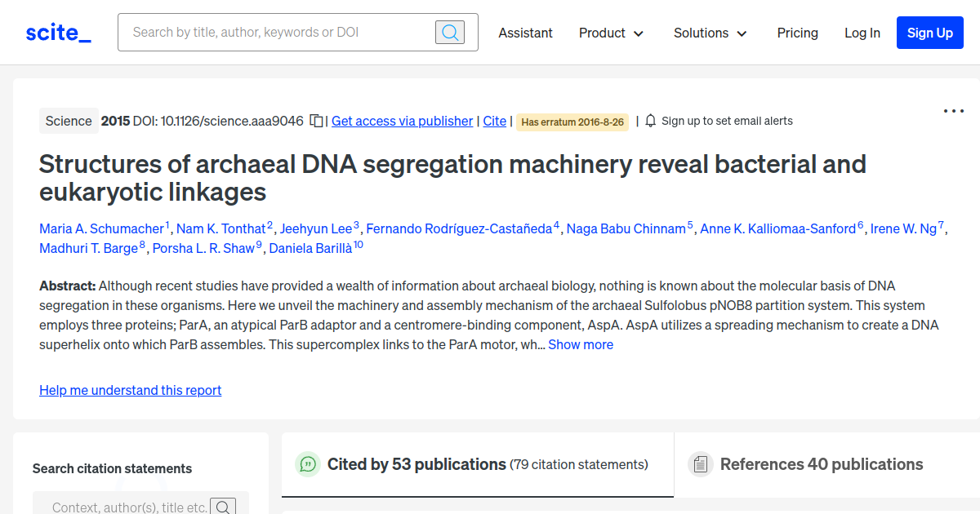Expand the Solutions dropdown
The image size is (980, 514).
tap(710, 33)
